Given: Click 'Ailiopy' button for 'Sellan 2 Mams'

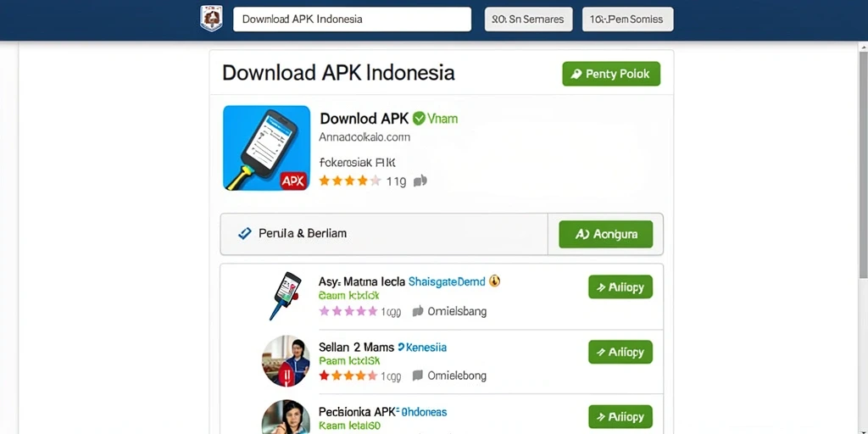Looking at the screenshot, I should coord(620,352).
